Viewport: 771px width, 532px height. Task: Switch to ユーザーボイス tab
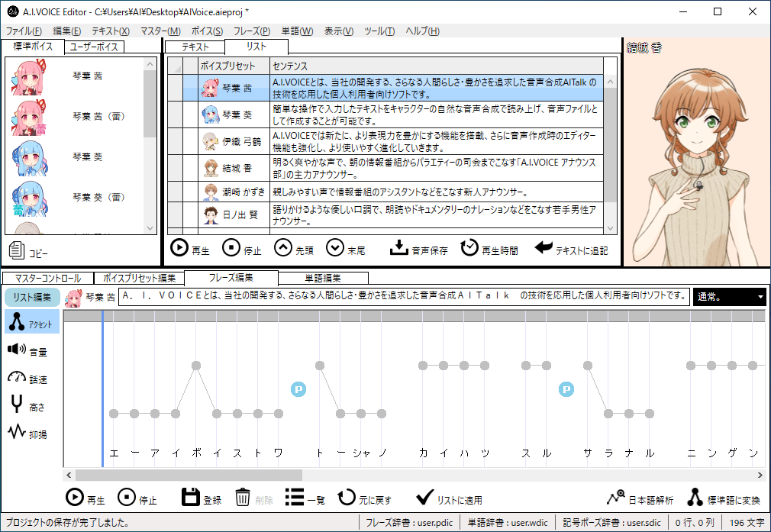click(94, 47)
